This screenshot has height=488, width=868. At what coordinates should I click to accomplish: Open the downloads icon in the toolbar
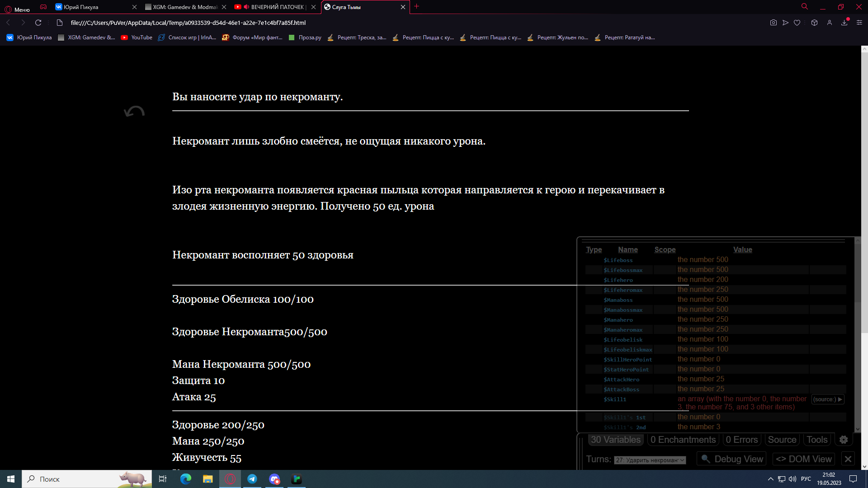(x=844, y=23)
